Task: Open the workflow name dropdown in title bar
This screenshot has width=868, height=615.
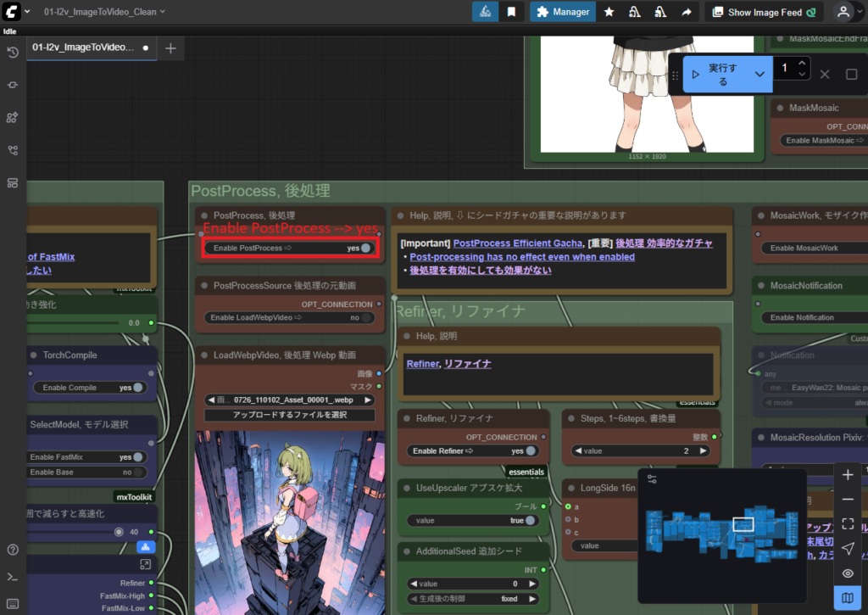Action: pyautogui.click(x=104, y=12)
